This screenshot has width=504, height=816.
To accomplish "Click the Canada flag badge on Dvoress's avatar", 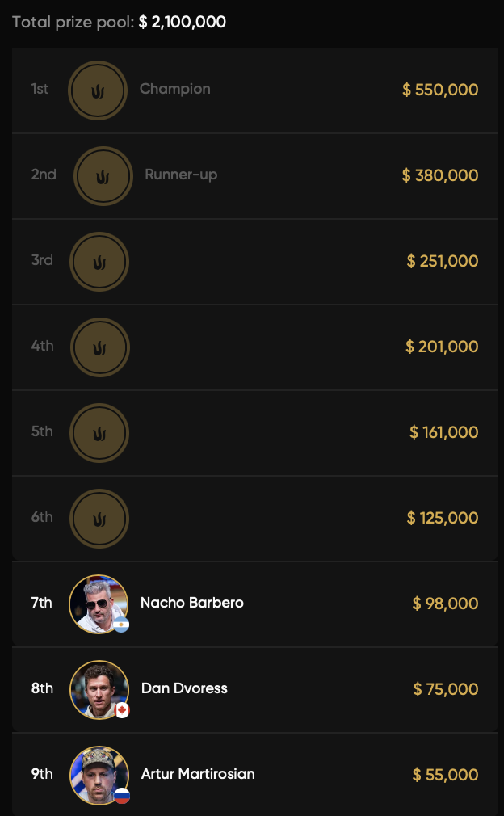I will (123, 710).
